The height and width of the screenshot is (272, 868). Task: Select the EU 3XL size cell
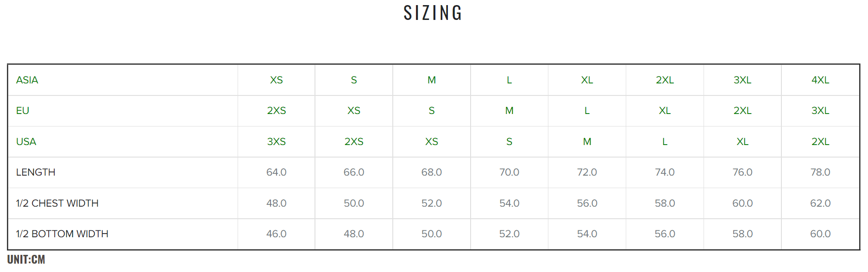pyautogui.click(x=820, y=111)
